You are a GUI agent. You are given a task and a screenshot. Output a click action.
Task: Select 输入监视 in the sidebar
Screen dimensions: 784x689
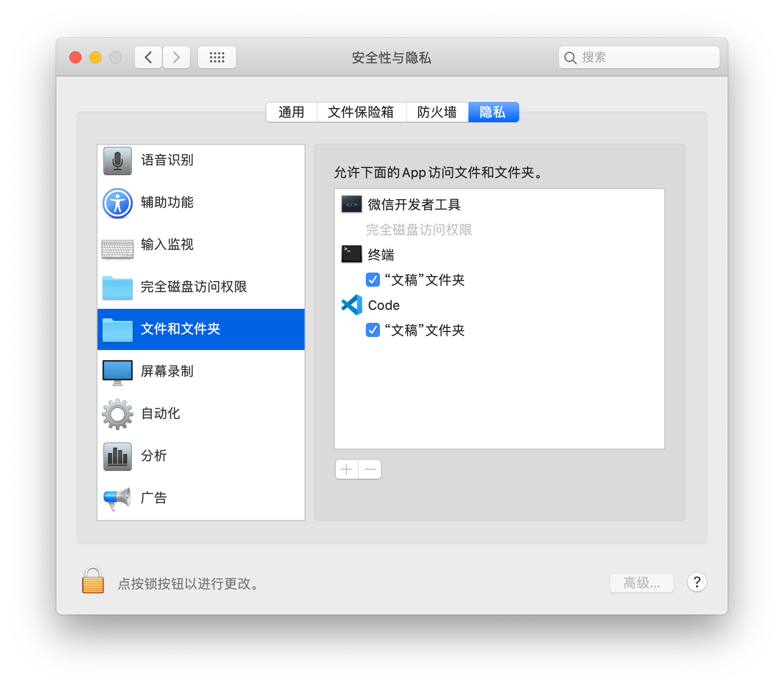click(201, 245)
